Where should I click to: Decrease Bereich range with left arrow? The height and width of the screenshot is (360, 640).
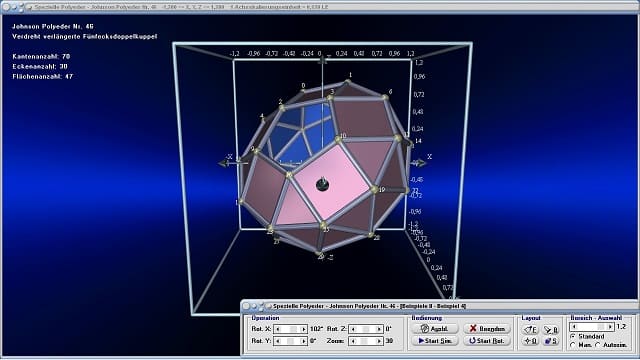point(574,327)
